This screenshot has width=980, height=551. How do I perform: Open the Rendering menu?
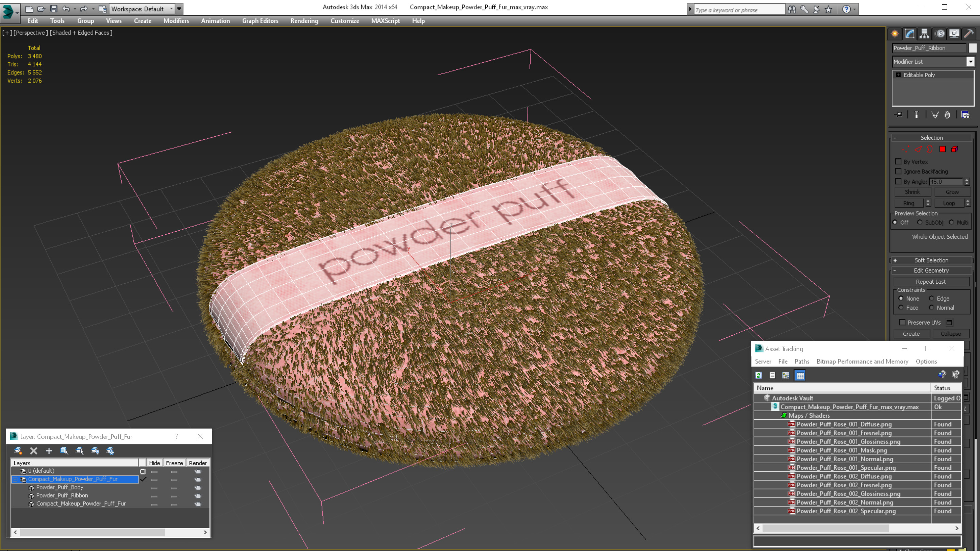tap(304, 21)
